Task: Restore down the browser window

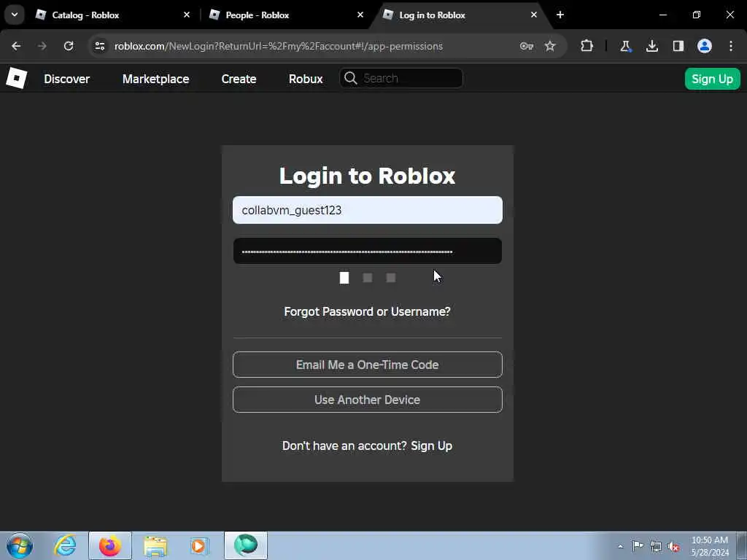Action: click(697, 15)
